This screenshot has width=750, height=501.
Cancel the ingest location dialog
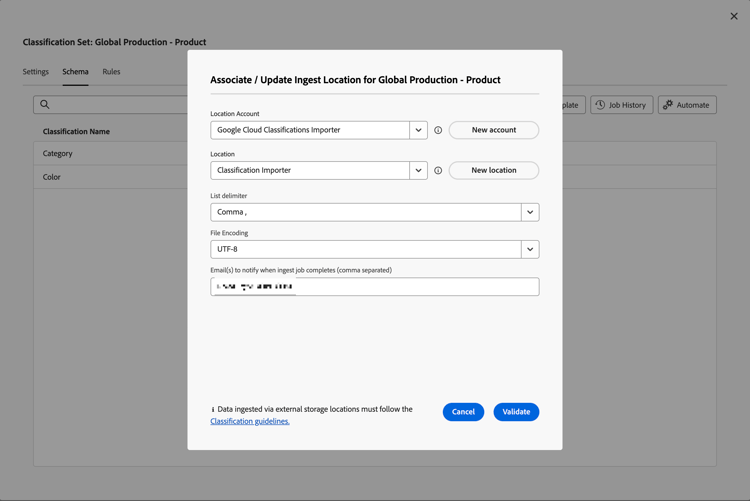pos(463,412)
